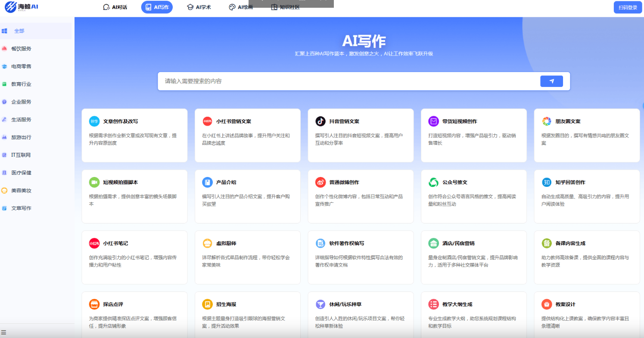Screen dimensions: 644x338
Task: Select the 普通微博创作 icon
Action: (x=320, y=182)
